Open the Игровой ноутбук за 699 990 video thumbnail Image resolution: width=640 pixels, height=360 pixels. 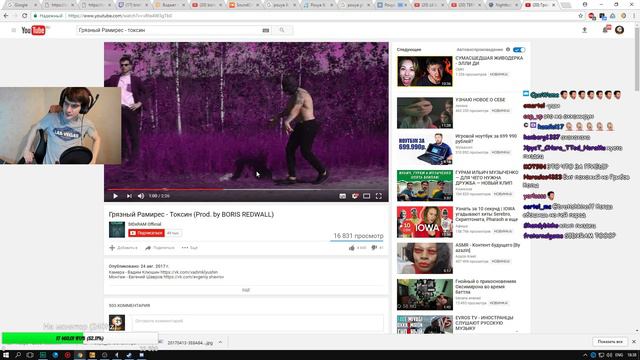coord(424,149)
